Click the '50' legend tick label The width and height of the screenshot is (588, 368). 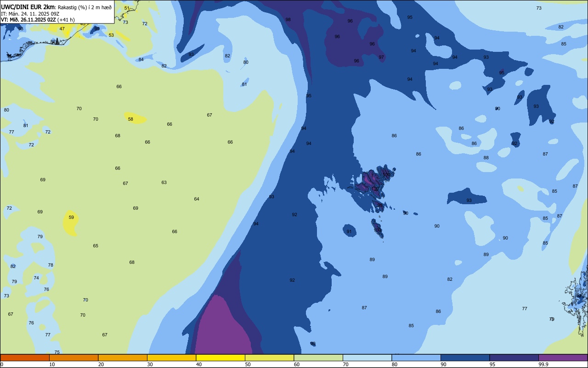pos(248,364)
